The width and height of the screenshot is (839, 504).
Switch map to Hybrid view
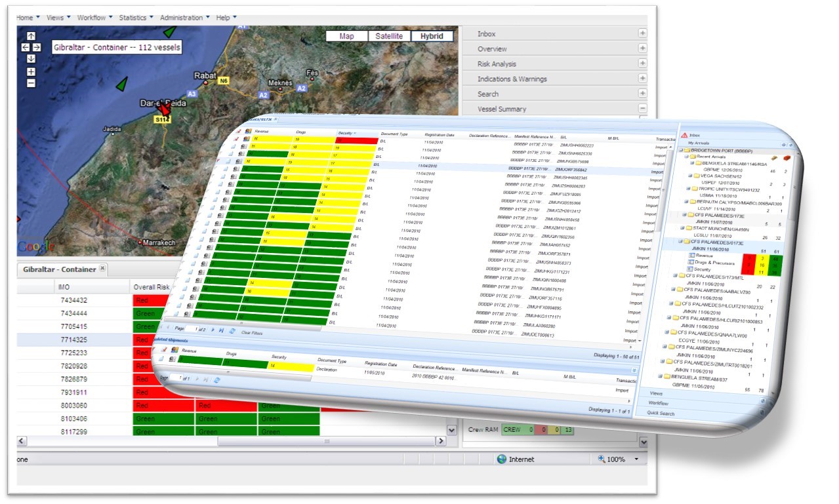[432, 36]
